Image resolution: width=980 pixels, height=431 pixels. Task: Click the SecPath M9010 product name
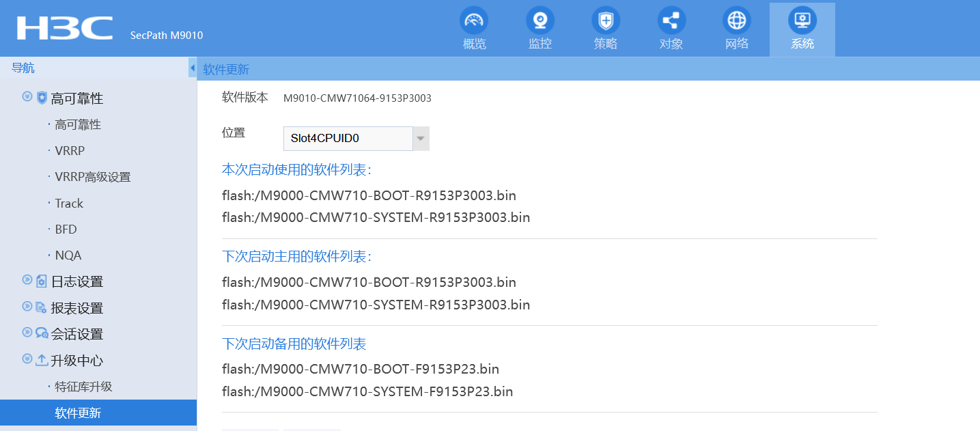(x=167, y=35)
